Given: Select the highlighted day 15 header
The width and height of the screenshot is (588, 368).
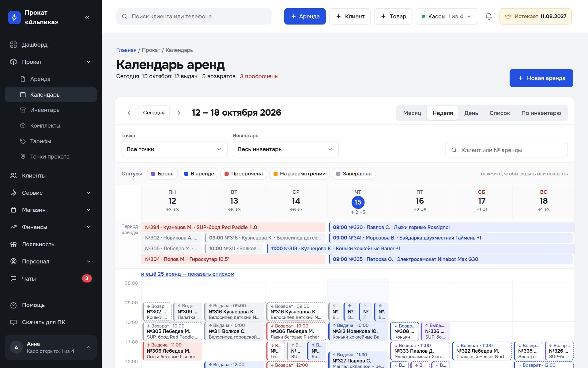Looking at the screenshot, I should (x=358, y=202).
